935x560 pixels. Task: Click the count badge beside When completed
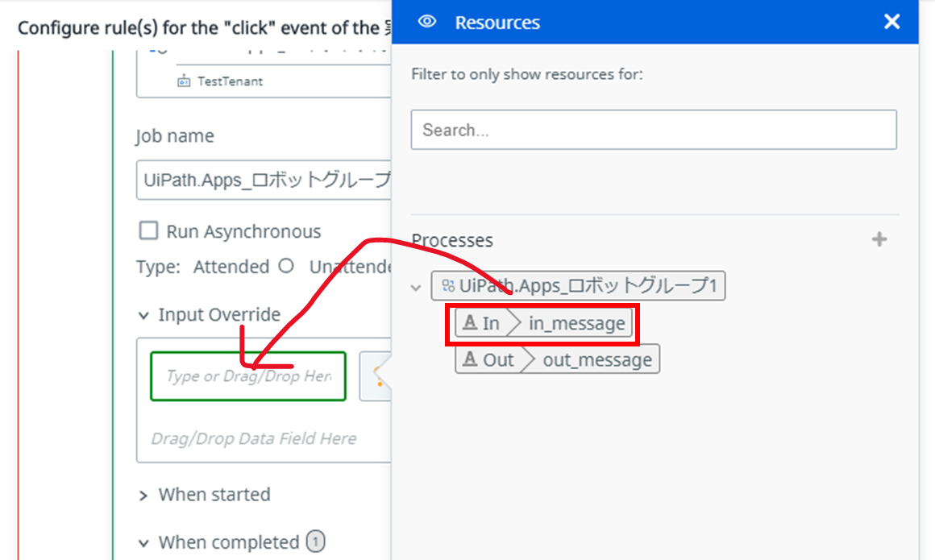tap(315, 541)
